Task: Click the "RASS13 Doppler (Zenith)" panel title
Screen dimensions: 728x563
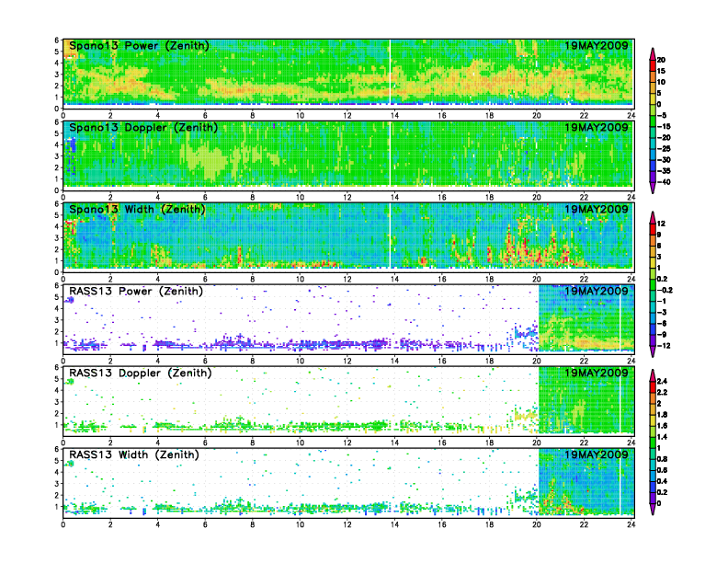Action: pos(141,373)
